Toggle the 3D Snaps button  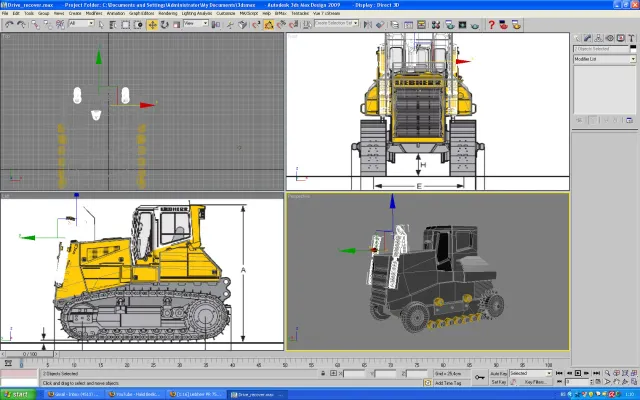point(256,25)
